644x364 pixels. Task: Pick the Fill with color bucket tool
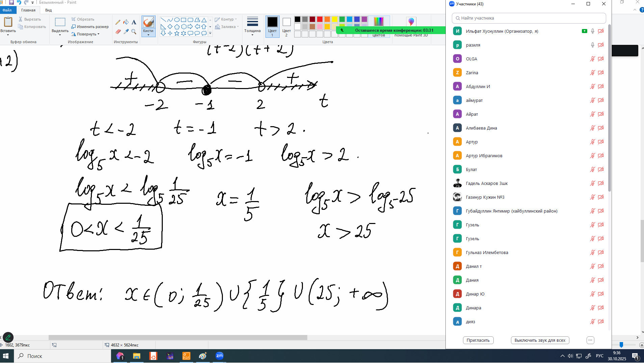pyautogui.click(x=126, y=22)
